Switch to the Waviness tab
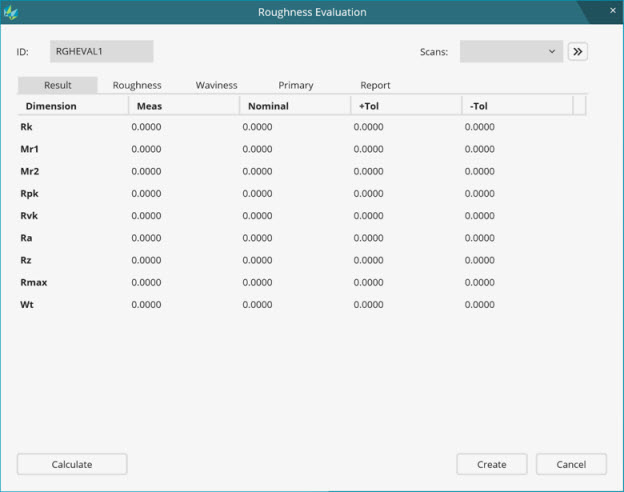 pos(216,85)
